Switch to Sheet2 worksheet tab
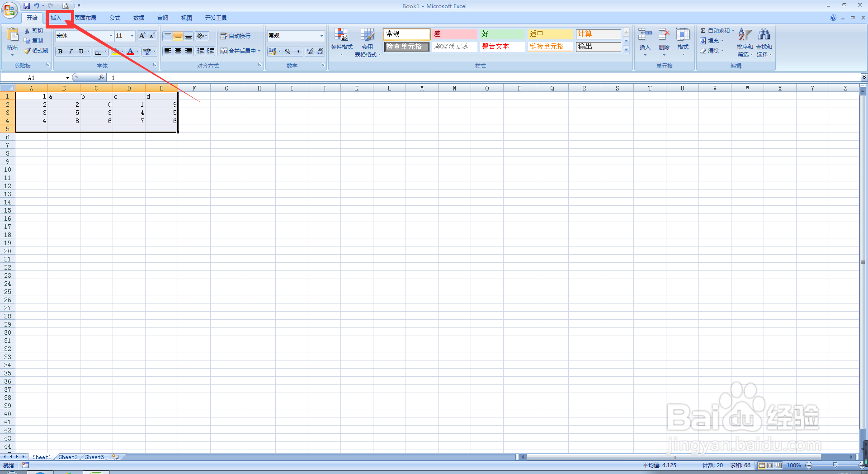 (x=68, y=457)
